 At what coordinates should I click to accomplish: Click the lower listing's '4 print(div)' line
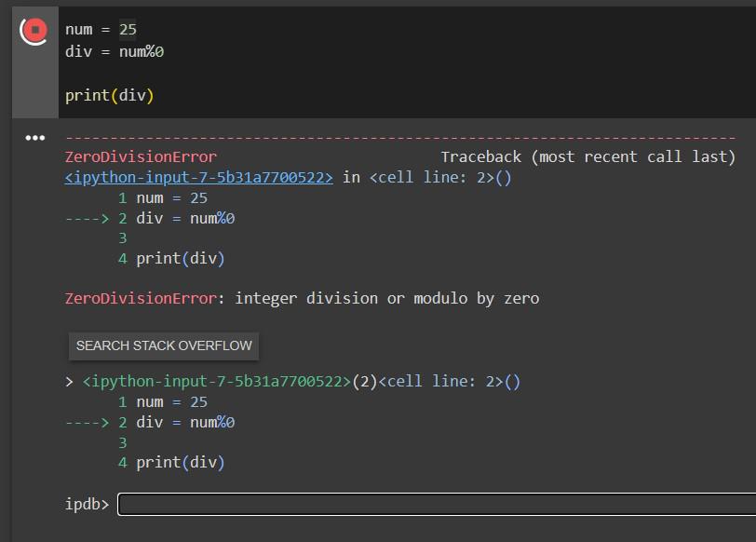click(x=171, y=463)
